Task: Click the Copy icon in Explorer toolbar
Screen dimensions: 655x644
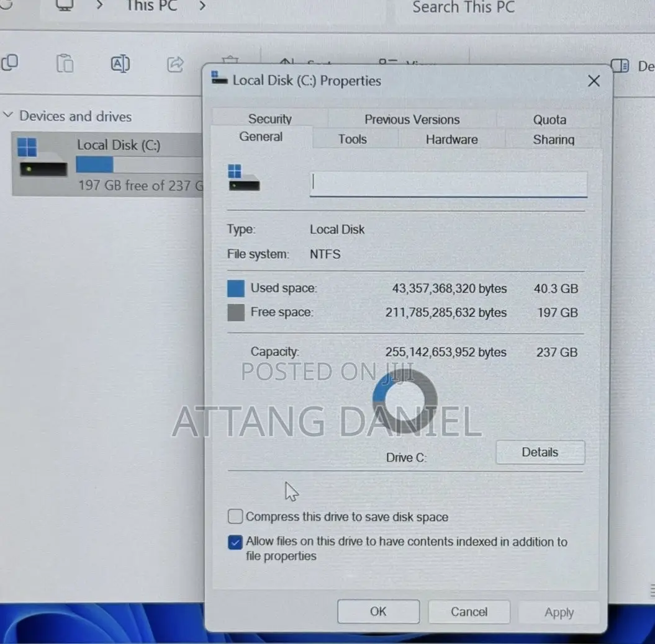Action: click(9, 63)
